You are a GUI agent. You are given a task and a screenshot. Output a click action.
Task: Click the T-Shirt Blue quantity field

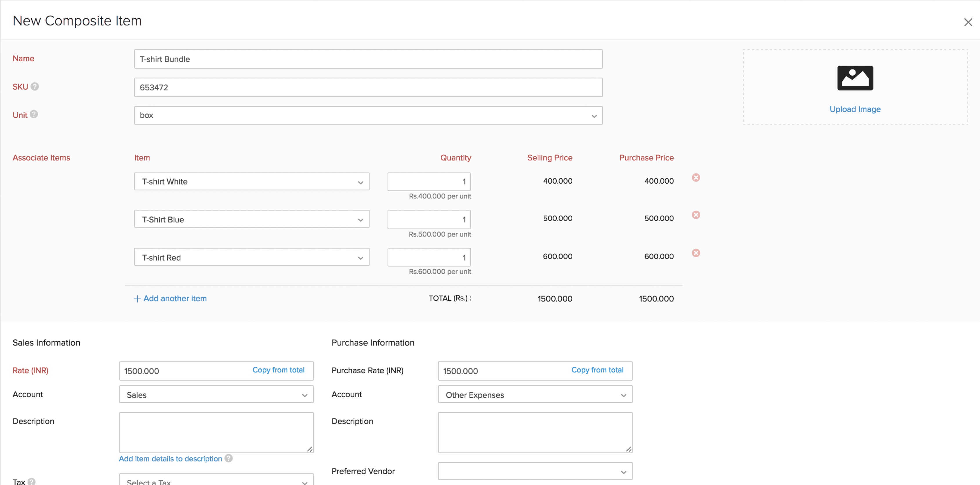click(429, 219)
